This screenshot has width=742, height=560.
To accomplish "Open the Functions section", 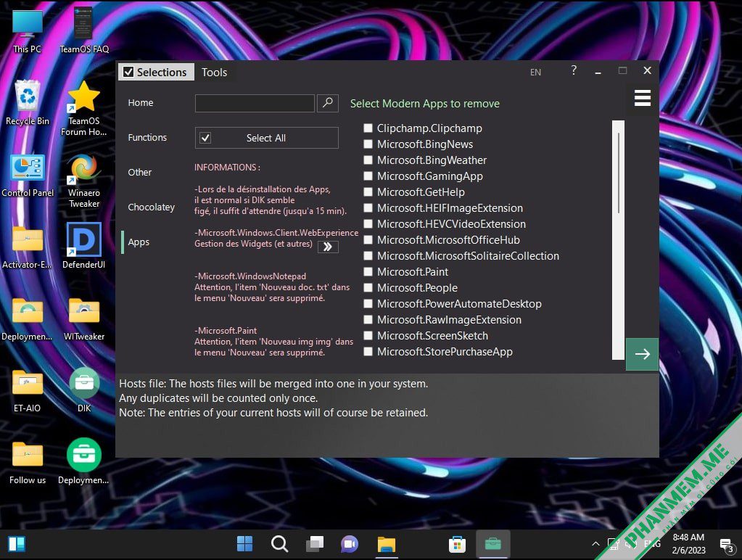I will tap(147, 137).
